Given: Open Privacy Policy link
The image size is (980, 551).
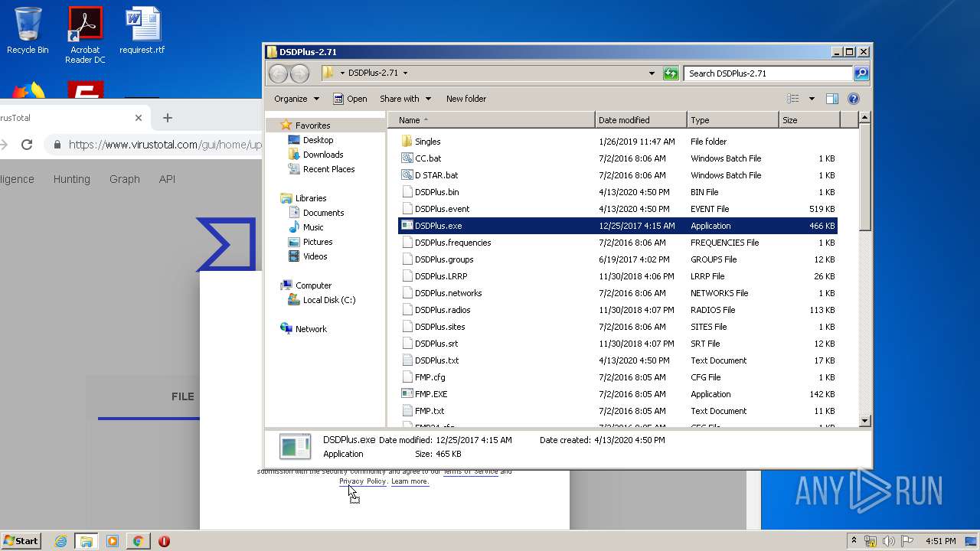Looking at the screenshot, I should point(362,481).
